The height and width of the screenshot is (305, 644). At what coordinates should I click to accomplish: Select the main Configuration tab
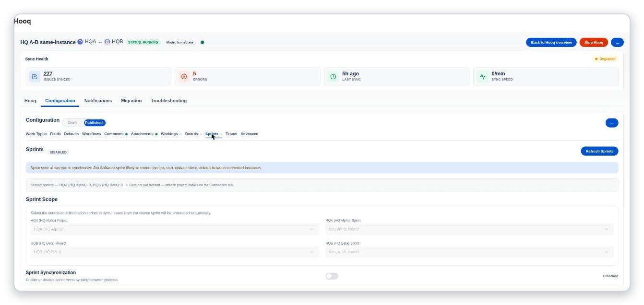(60, 101)
